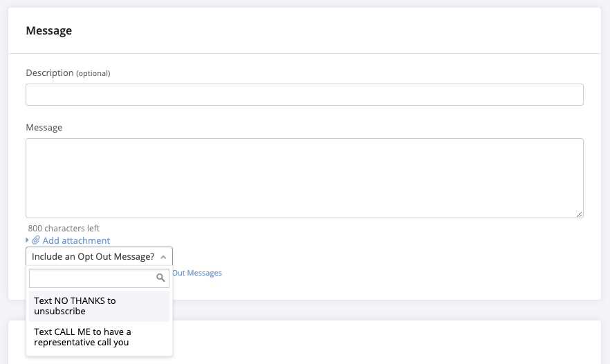
Task: Click the Message textarea resize handle
Action: [x=580, y=214]
